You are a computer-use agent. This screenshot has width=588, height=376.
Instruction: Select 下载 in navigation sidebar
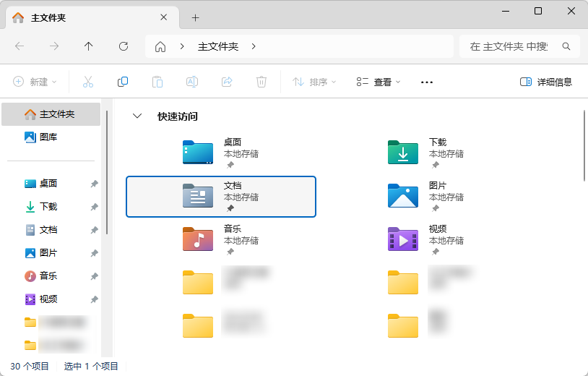51,207
